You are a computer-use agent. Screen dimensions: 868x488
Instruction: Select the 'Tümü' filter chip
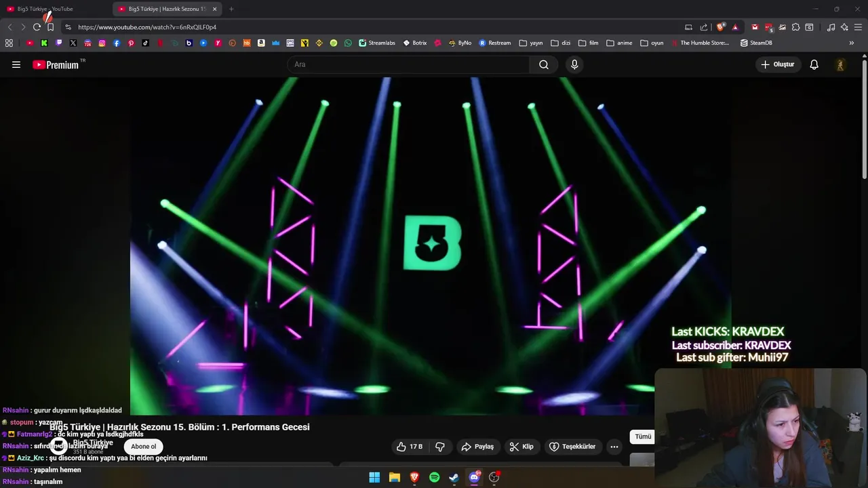[x=643, y=437]
